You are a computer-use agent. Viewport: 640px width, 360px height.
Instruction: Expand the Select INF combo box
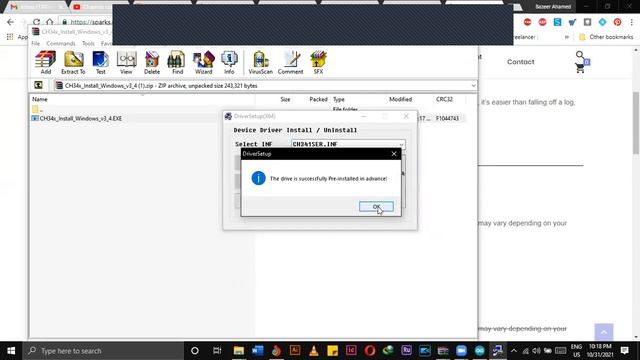(x=401, y=144)
